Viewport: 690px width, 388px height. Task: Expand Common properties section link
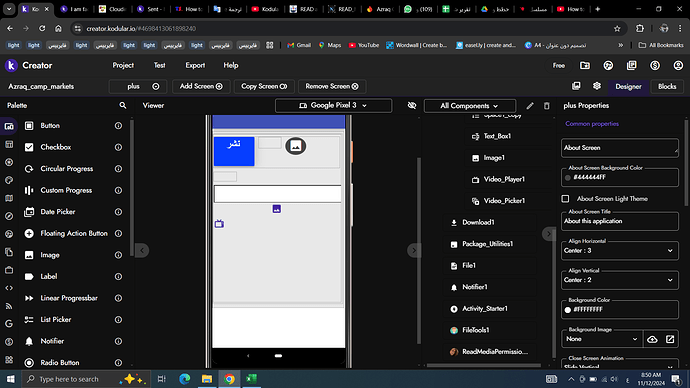pos(592,124)
